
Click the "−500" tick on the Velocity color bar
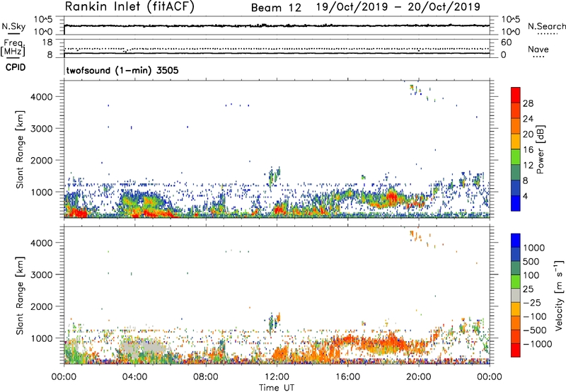[534, 330]
